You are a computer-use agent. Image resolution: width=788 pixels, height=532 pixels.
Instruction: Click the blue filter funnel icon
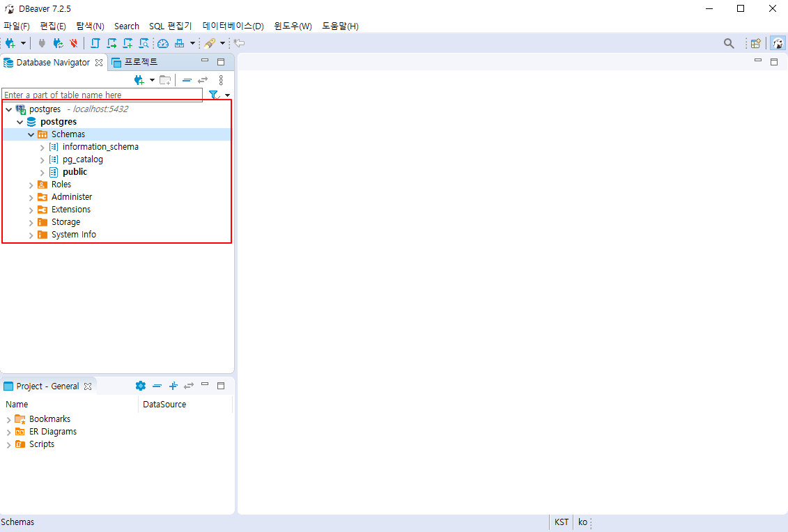click(x=214, y=95)
